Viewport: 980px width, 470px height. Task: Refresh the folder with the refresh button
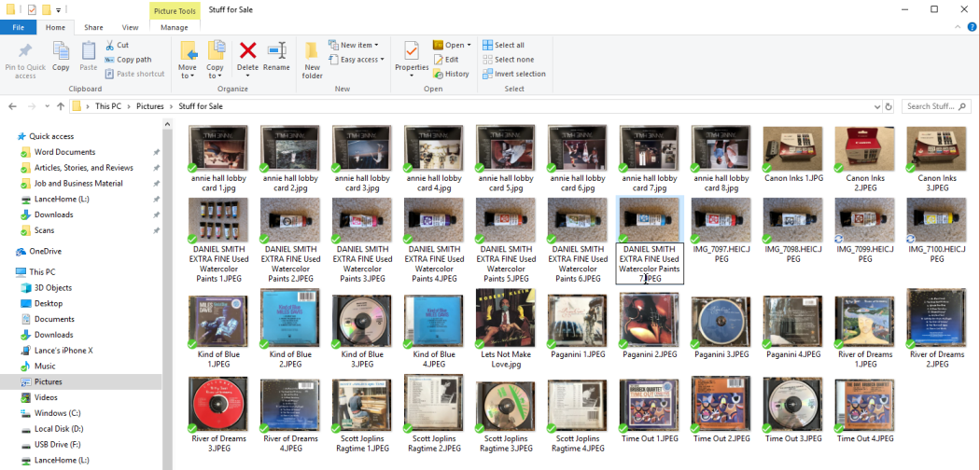coord(889,106)
